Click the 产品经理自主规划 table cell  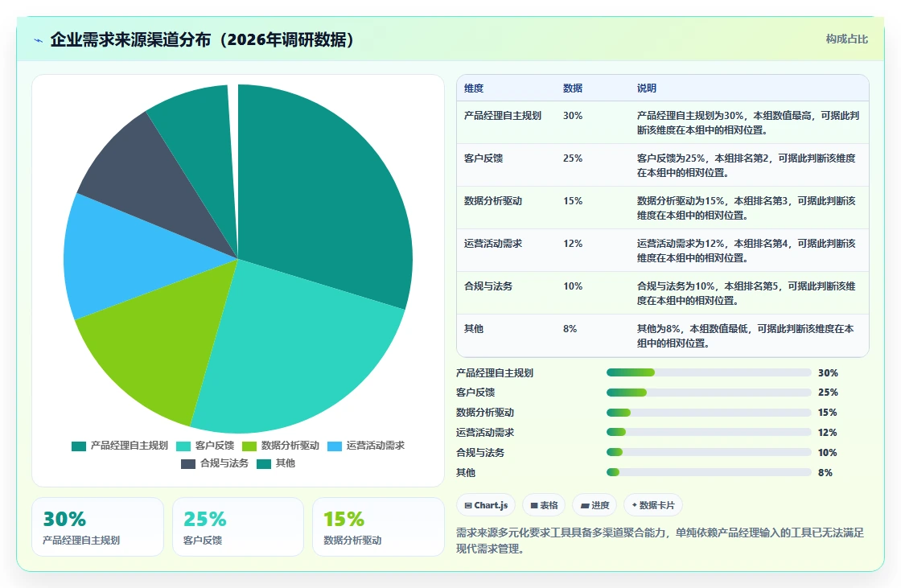tap(503, 116)
